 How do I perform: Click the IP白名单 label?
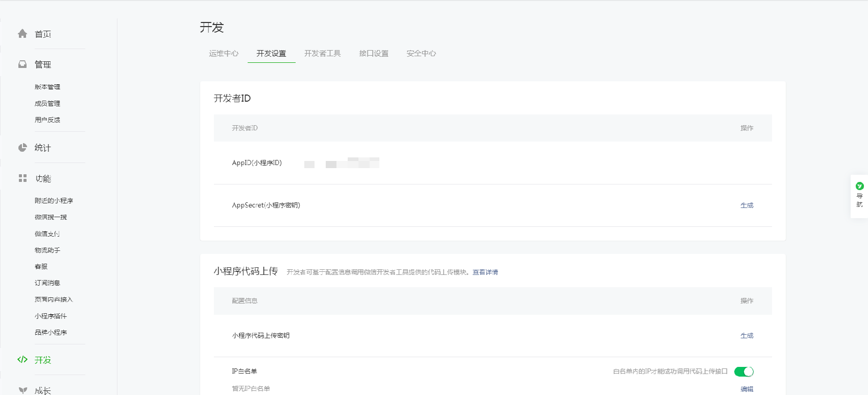click(x=245, y=371)
